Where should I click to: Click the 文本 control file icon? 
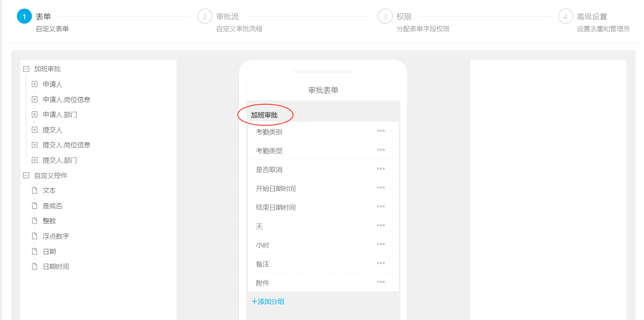coord(35,191)
